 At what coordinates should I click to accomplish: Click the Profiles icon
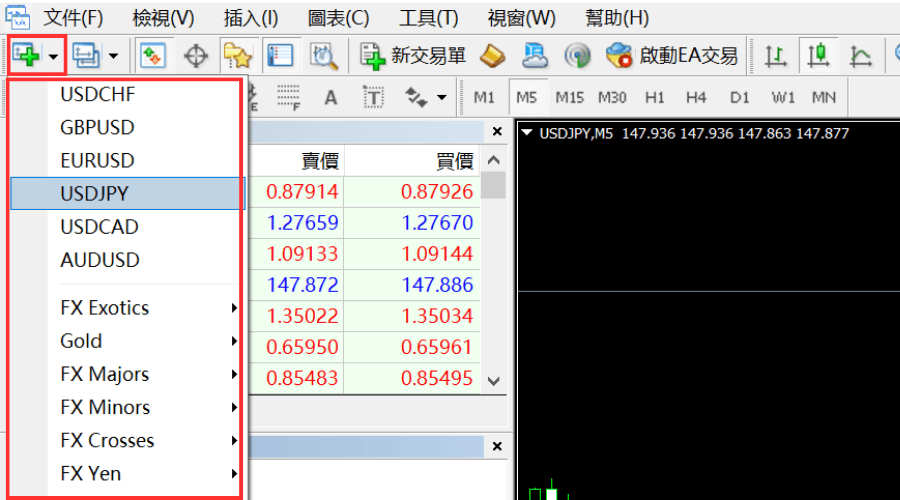click(86, 56)
